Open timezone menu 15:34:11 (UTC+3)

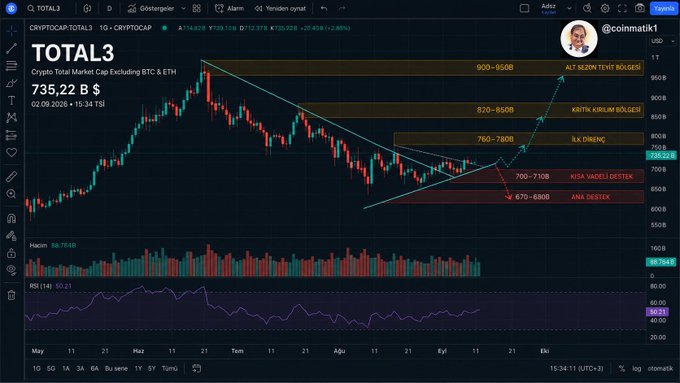pyautogui.click(x=576, y=368)
